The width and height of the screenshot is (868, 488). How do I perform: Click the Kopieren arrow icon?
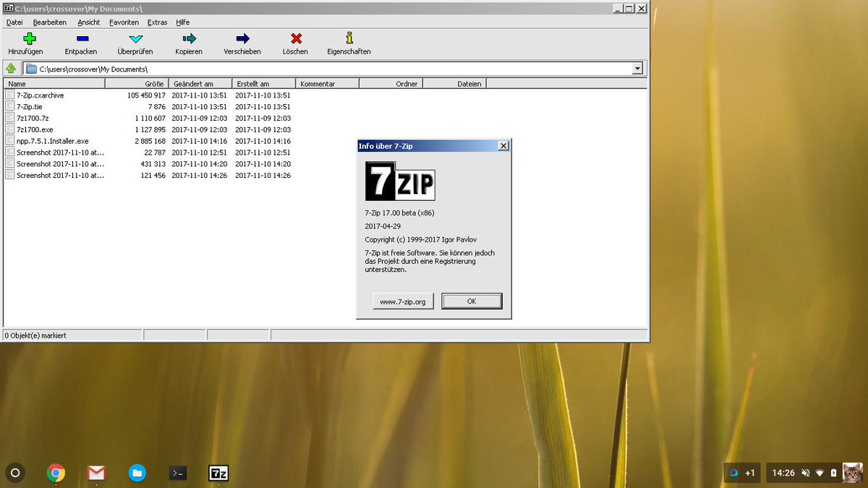point(190,39)
